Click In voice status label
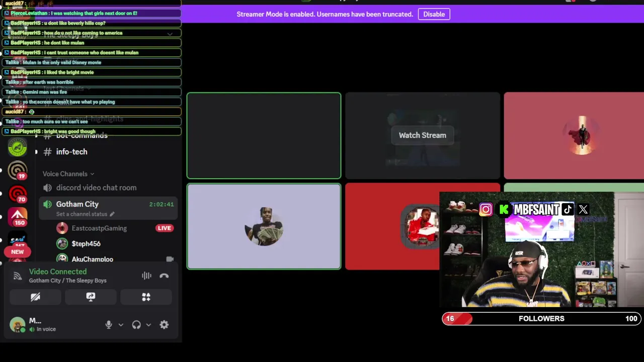Viewport: 644px width, 362px height. coord(46,329)
